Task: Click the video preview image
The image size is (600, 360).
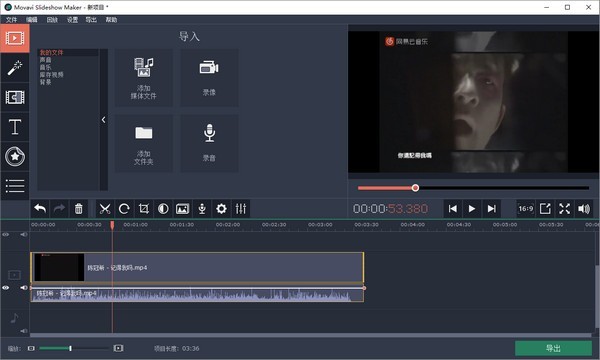Action: [x=473, y=102]
